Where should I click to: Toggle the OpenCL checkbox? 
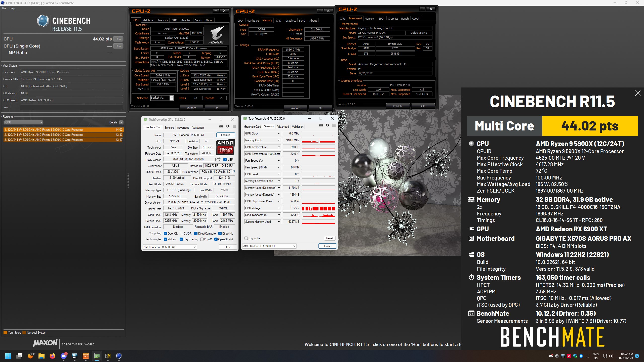(x=165, y=234)
